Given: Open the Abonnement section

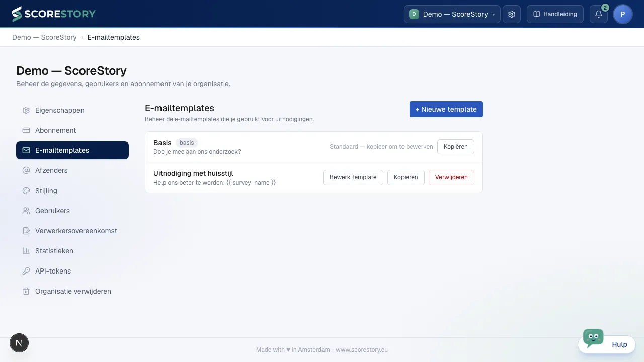Looking at the screenshot, I should click(x=72, y=130).
